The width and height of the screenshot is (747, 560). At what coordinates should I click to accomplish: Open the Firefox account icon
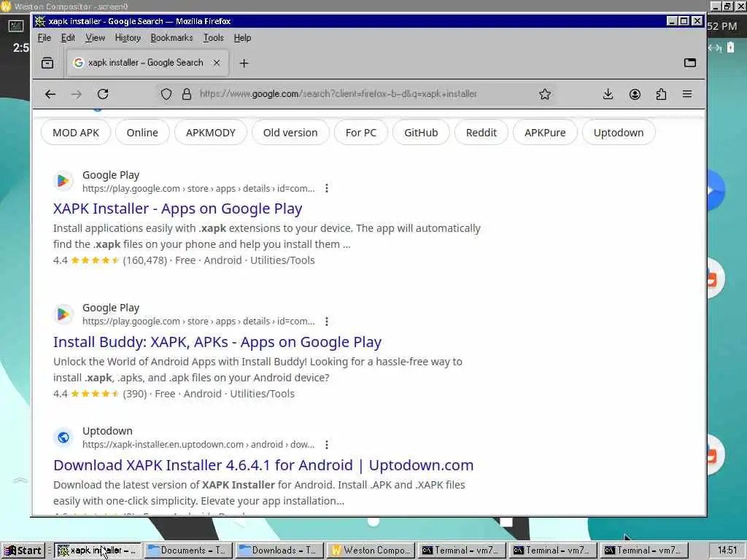(x=635, y=94)
